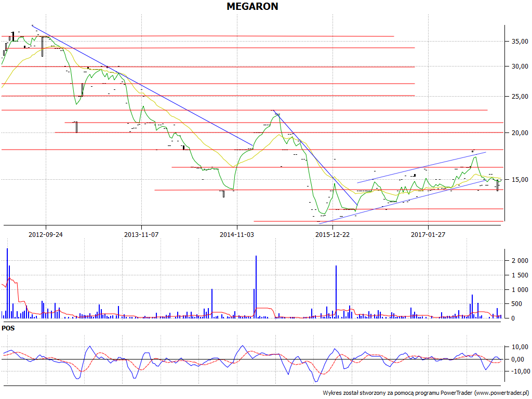Click the 30,00 price axis label
This screenshot has height=399, width=532.
(520, 66)
